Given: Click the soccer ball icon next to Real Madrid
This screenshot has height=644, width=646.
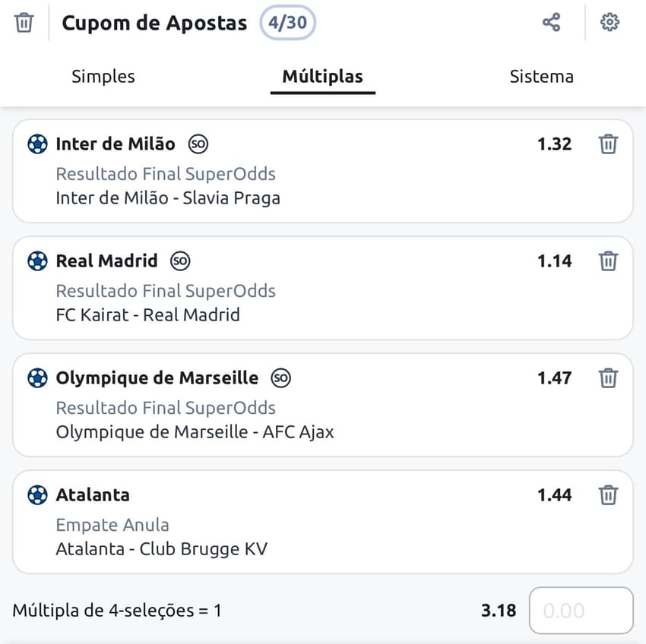Looking at the screenshot, I should pyautogui.click(x=36, y=260).
